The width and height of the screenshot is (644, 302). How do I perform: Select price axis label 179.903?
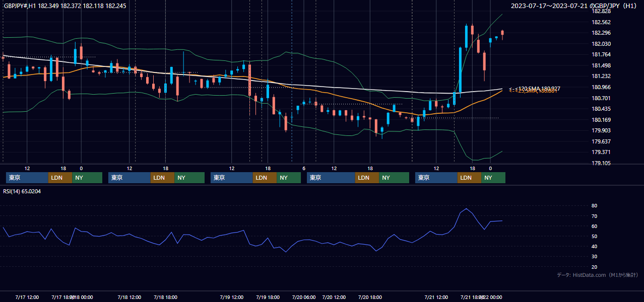coord(602,130)
